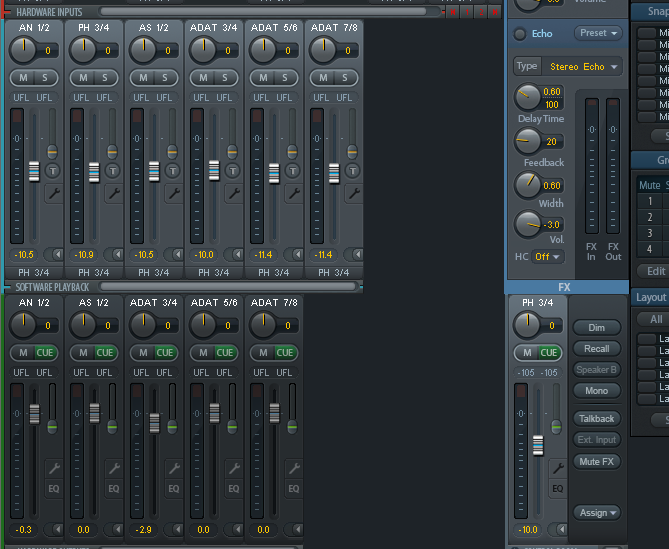This screenshot has height=549, width=669.
Task: Click the -10.5 gain value on AN 1/2 input
Action: pos(26,254)
